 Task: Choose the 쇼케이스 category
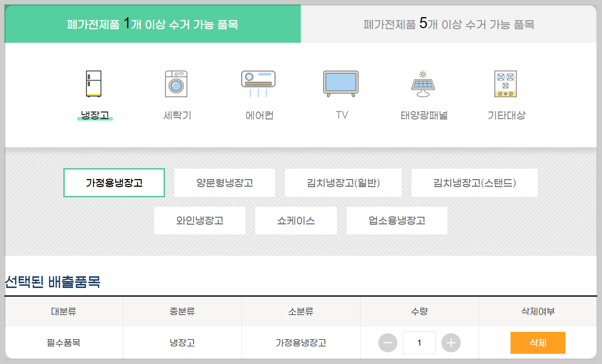click(296, 220)
